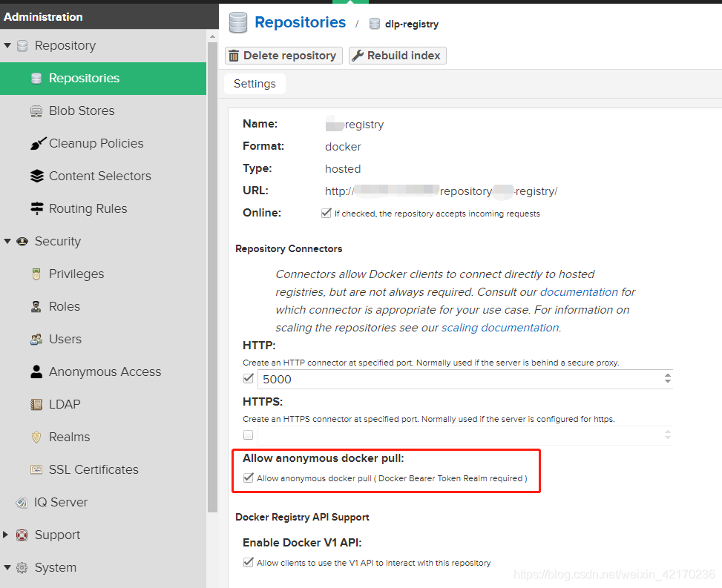Decrease the HTTP port with down arrow
The image size is (722, 588).
point(668,381)
